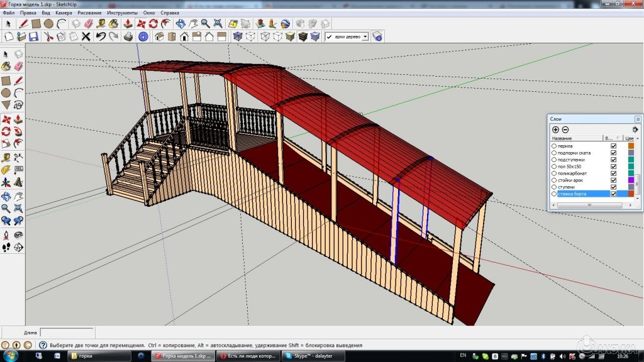Click the Model Info button
The width and height of the screenshot is (644, 362).
[x=143, y=36]
